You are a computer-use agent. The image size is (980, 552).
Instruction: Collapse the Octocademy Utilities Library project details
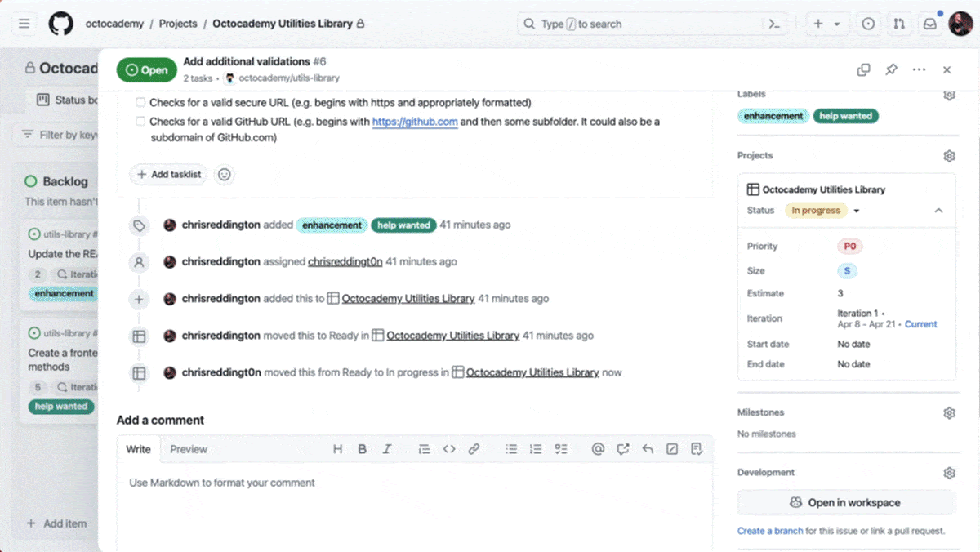pyautogui.click(x=938, y=211)
